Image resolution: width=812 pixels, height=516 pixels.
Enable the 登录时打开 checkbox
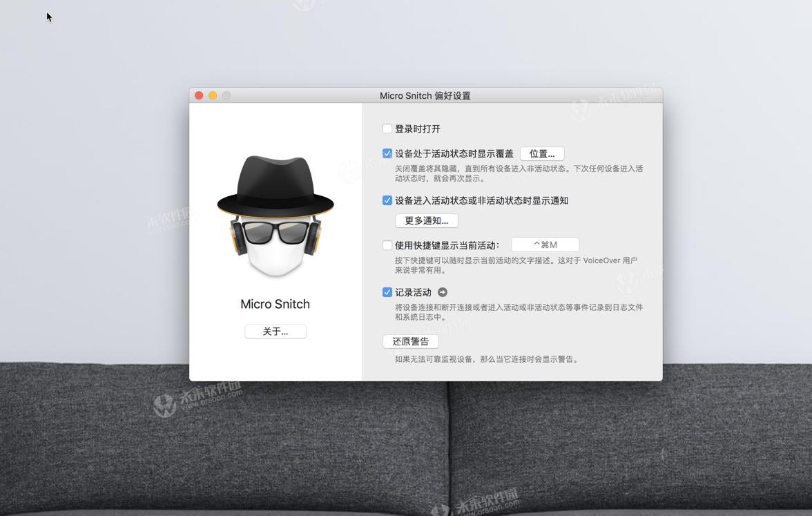[x=387, y=128]
